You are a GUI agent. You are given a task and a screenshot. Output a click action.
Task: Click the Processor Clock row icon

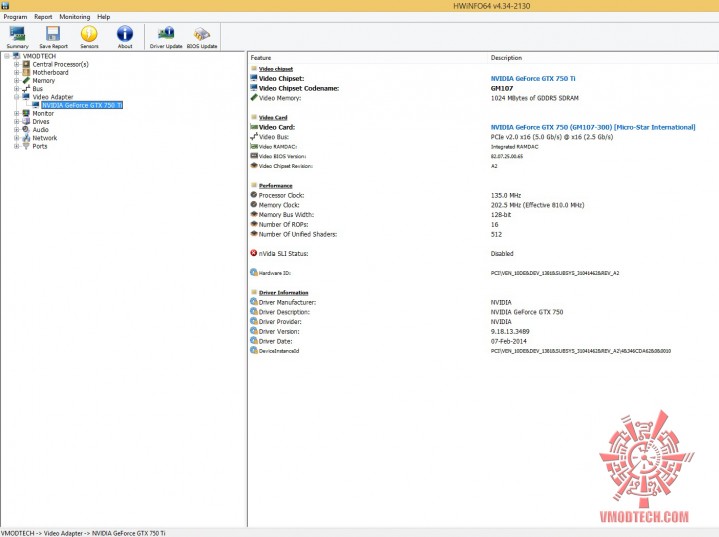pyautogui.click(x=254, y=194)
